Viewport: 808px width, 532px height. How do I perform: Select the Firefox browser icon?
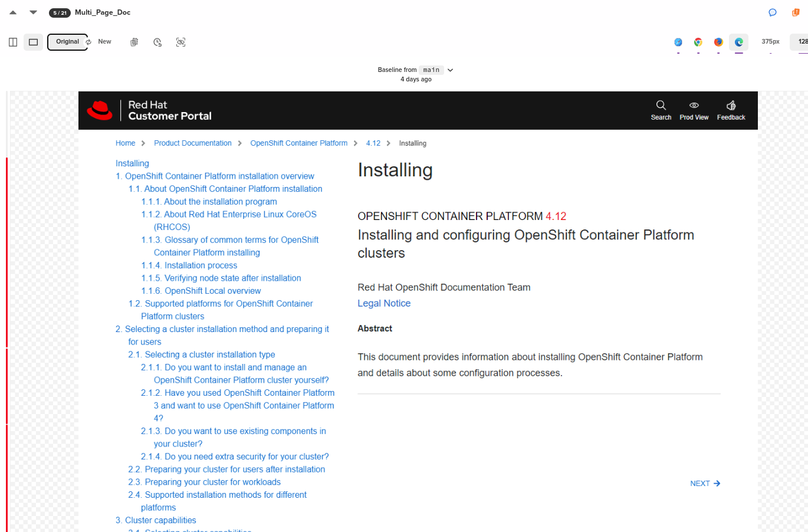click(x=718, y=42)
